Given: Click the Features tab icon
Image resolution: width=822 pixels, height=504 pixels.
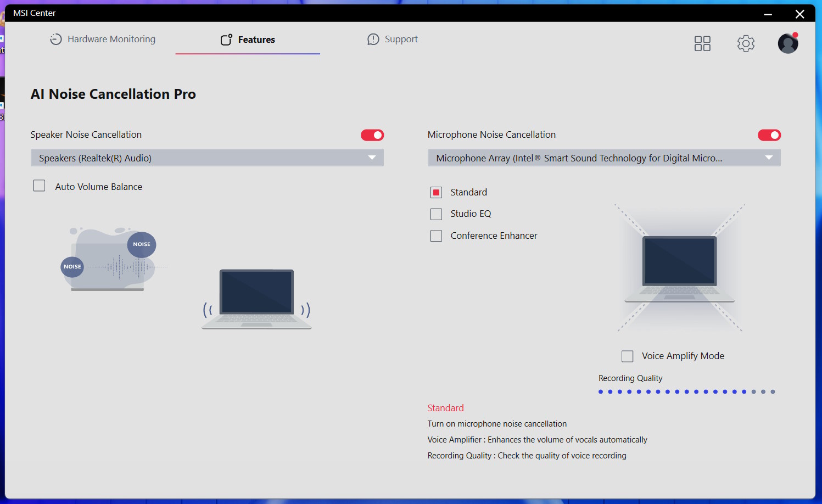Looking at the screenshot, I should [x=226, y=40].
